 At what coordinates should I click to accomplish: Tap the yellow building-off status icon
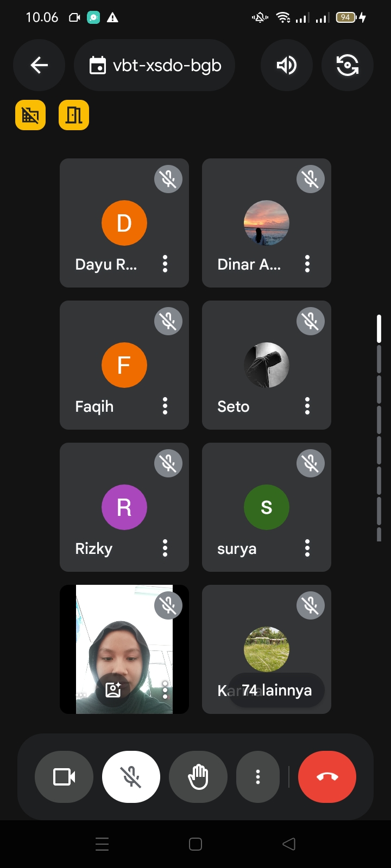[30, 115]
